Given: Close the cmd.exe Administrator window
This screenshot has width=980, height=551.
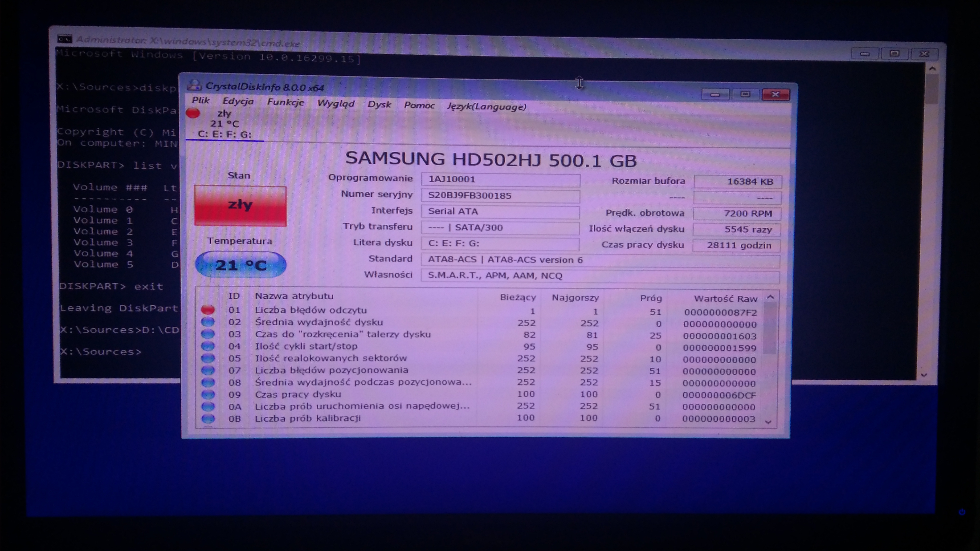Looking at the screenshot, I should coord(924,54).
